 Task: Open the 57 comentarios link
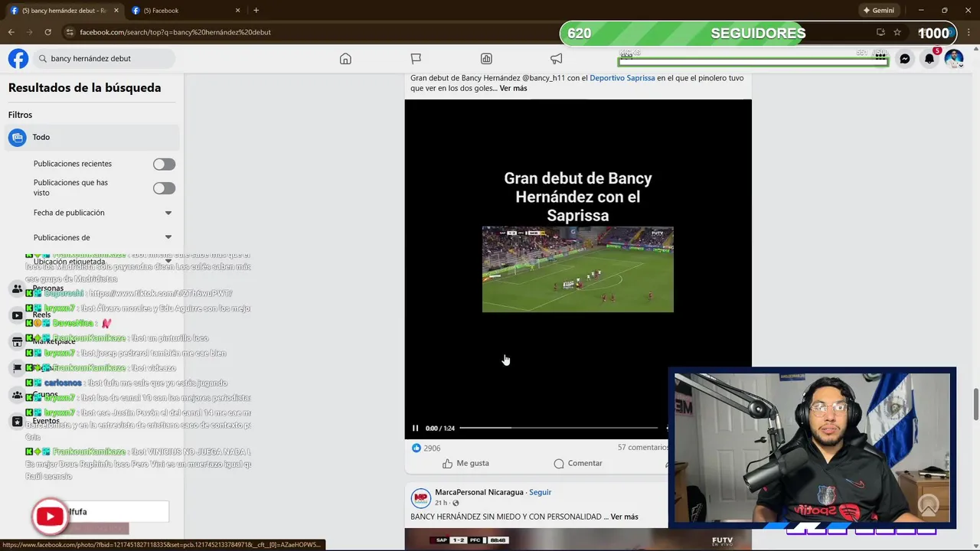tap(643, 448)
